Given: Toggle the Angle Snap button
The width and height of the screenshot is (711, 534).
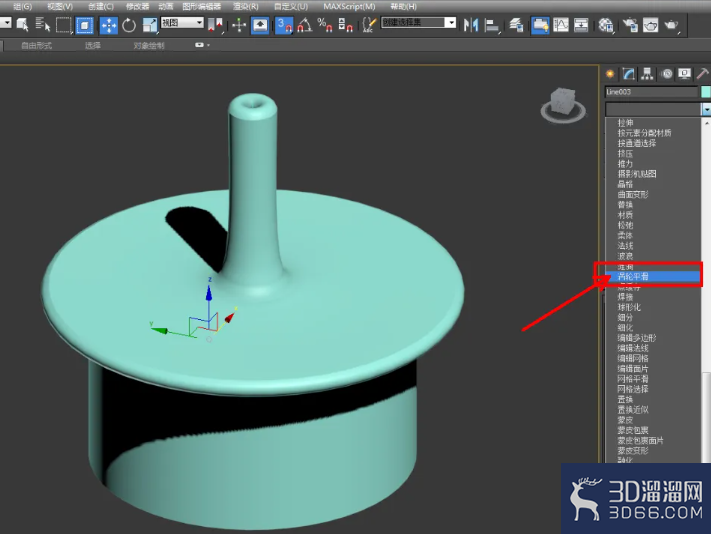Looking at the screenshot, I should tap(304, 24).
